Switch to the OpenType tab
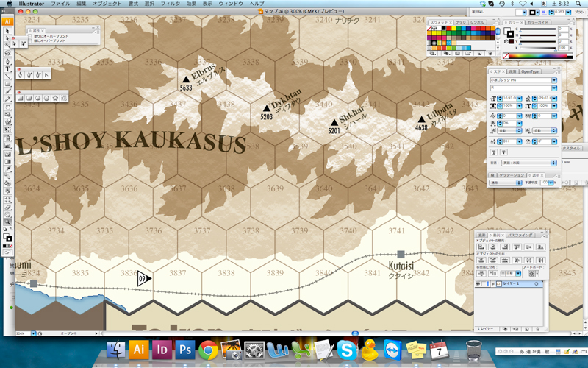 pos(530,71)
